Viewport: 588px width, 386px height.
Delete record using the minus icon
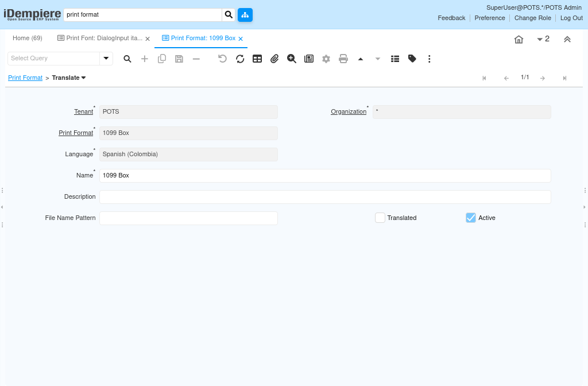coord(196,59)
